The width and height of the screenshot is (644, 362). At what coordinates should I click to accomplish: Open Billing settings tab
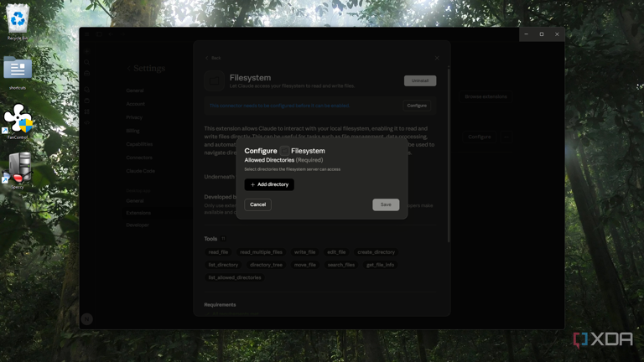click(x=132, y=131)
